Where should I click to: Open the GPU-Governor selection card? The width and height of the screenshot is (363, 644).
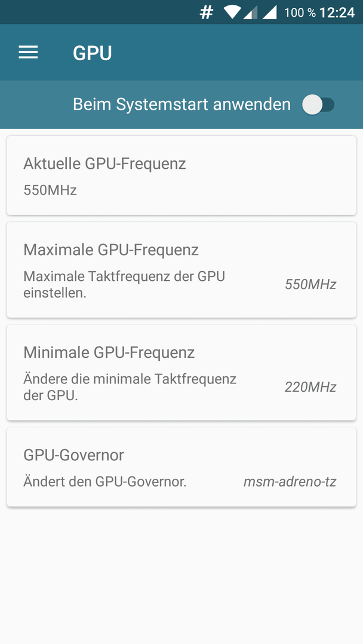point(181,467)
